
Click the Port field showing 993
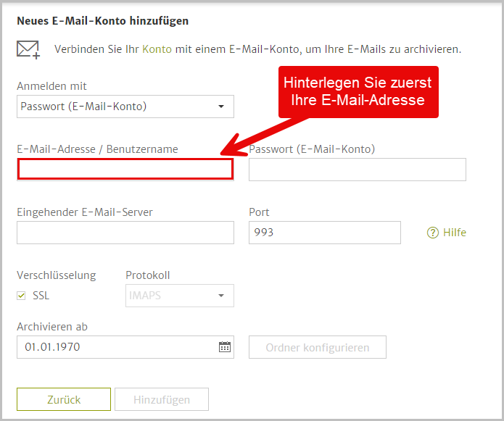click(x=325, y=233)
